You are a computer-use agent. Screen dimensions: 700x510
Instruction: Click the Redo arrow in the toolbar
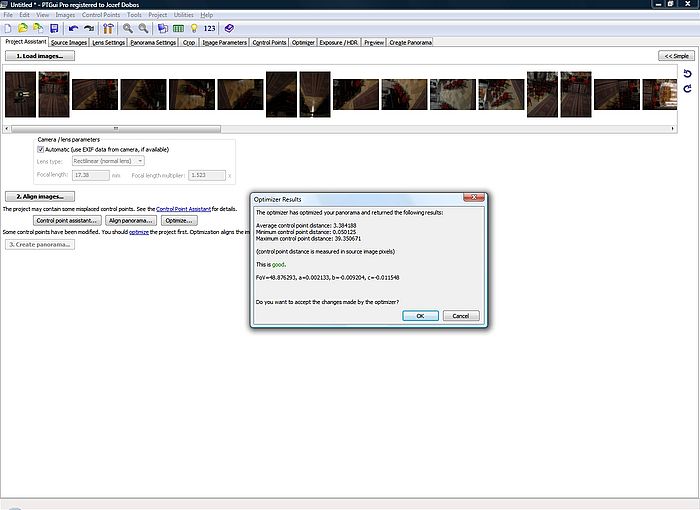pos(90,29)
